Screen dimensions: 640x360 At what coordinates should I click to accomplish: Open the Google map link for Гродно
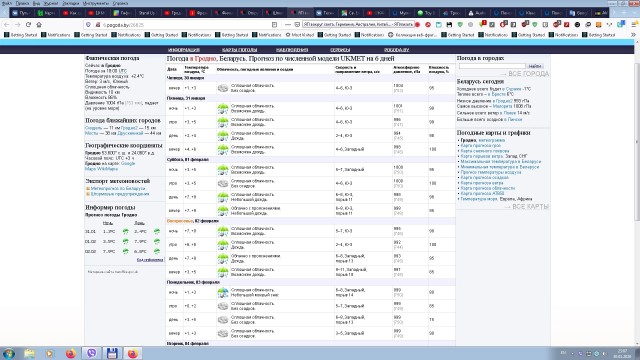coord(128,163)
